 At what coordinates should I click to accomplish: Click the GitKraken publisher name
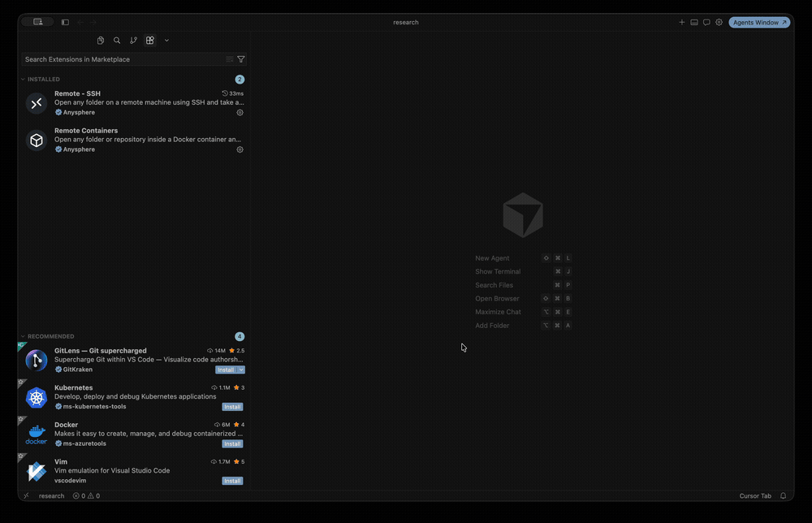[78, 370]
